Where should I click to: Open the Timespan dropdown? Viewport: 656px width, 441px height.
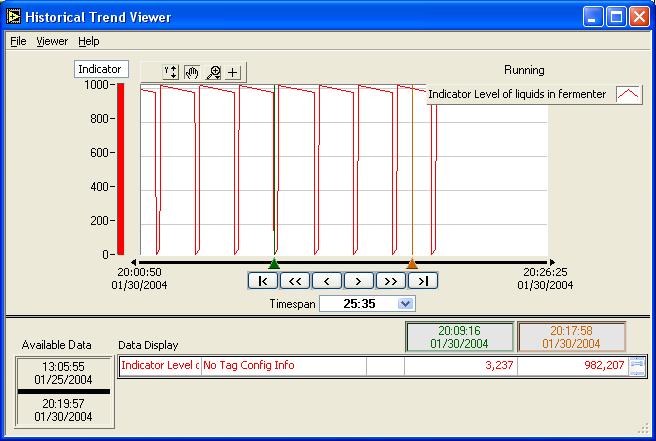click(x=405, y=303)
